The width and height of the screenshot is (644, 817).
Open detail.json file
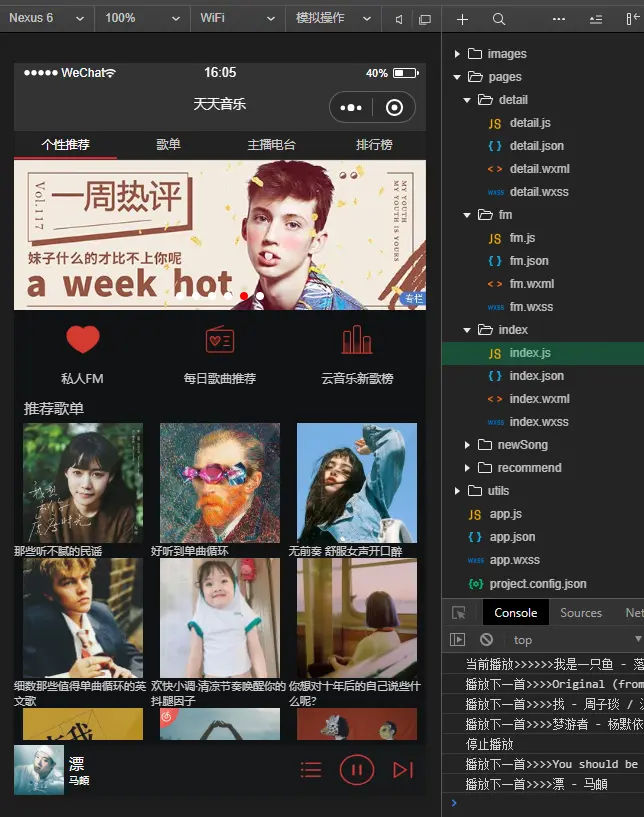click(537, 146)
